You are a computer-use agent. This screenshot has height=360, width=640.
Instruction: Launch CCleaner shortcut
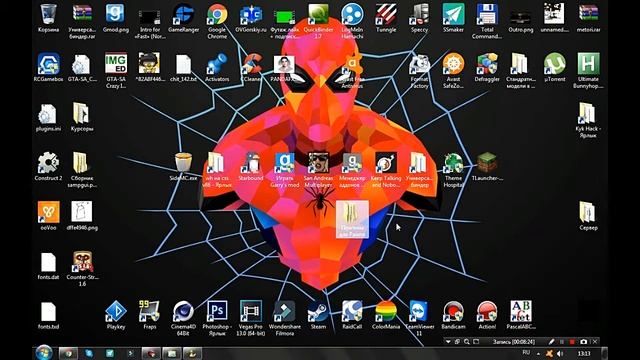(251, 67)
